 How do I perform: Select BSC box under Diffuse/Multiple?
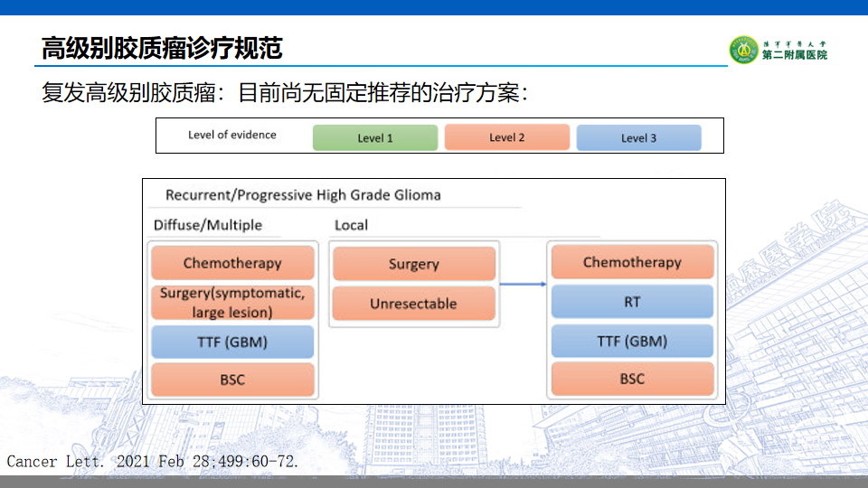(232, 380)
